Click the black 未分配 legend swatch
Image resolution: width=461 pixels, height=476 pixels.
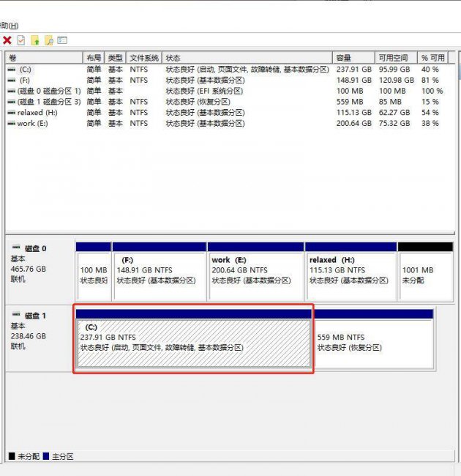[12, 456]
